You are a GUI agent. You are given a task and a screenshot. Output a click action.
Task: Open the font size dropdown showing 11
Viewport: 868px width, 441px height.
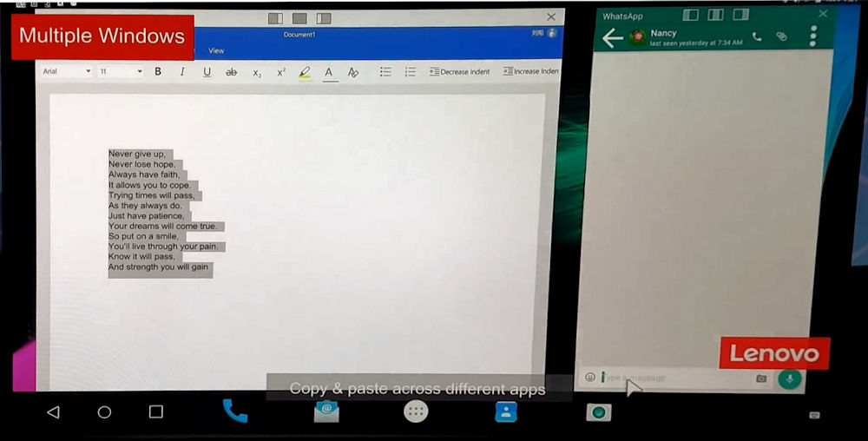(x=121, y=71)
